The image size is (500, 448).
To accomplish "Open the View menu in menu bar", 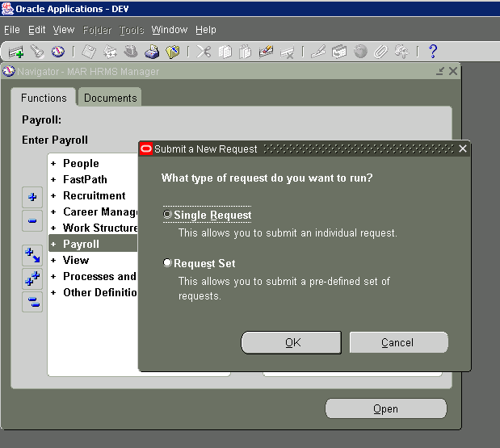I will pyautogui.click(x=64, y=30).
